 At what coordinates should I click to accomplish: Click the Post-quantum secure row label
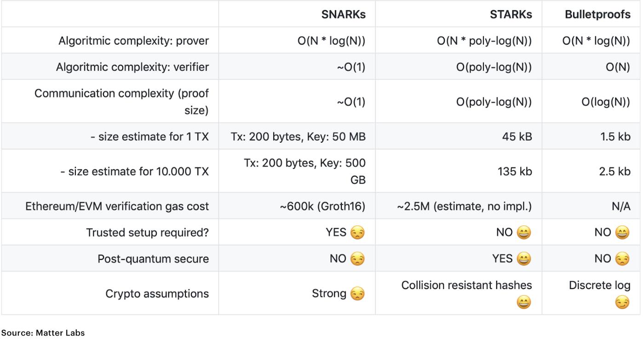(153, 259)
